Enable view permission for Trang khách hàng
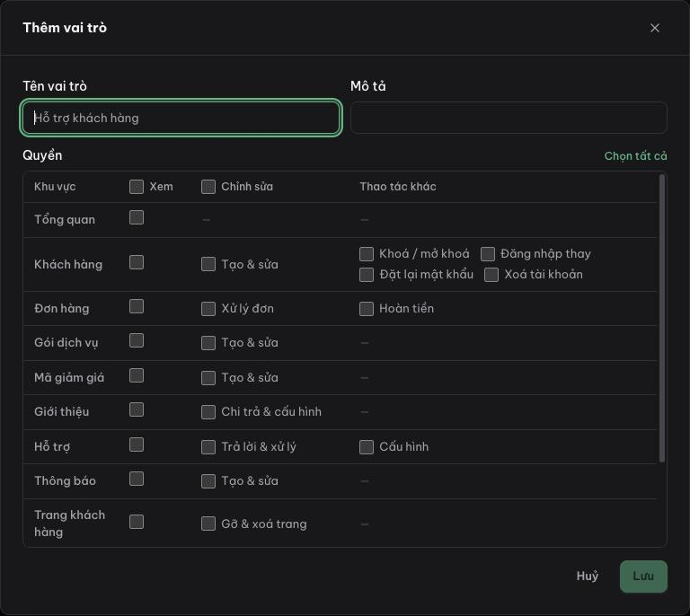 coord(137,522)
